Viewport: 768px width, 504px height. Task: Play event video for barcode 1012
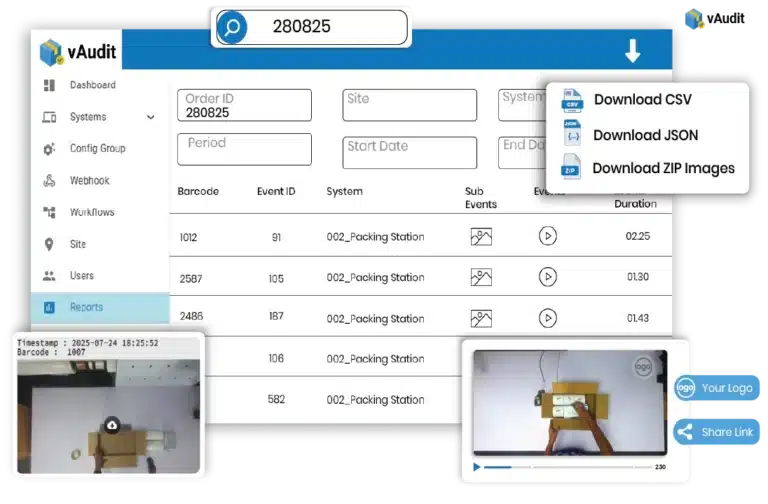pos(548,236)
